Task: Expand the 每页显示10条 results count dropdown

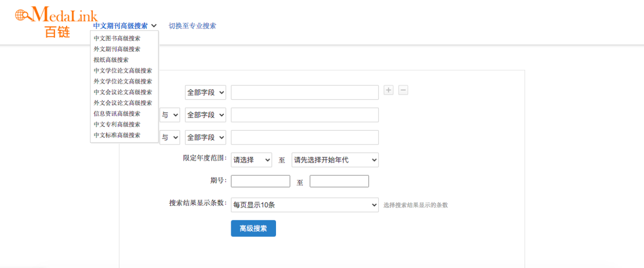Action: click(304, 205)
